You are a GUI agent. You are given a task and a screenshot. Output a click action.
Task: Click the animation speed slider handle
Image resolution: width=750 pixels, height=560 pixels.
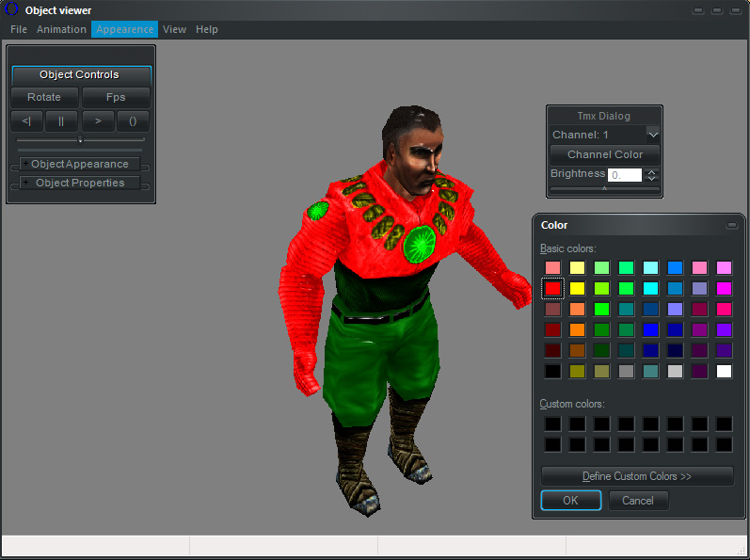[x=80, y=139]
